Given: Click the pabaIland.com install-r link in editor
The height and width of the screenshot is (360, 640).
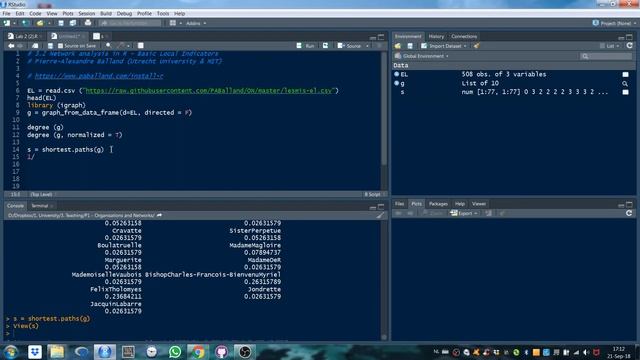Looking at the screenshot, I should pos(99,76).
